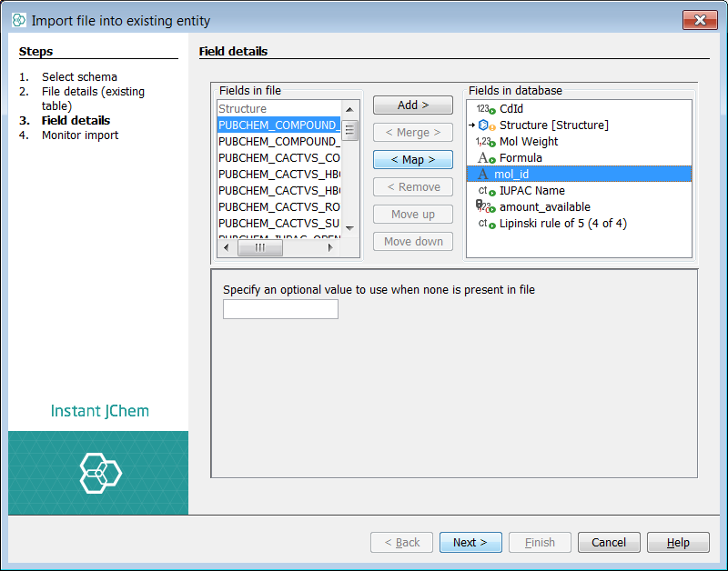The height and width of the screenshot is (571, 728).
Task: Click the optional default value input box
Action: tap(280, 310)
